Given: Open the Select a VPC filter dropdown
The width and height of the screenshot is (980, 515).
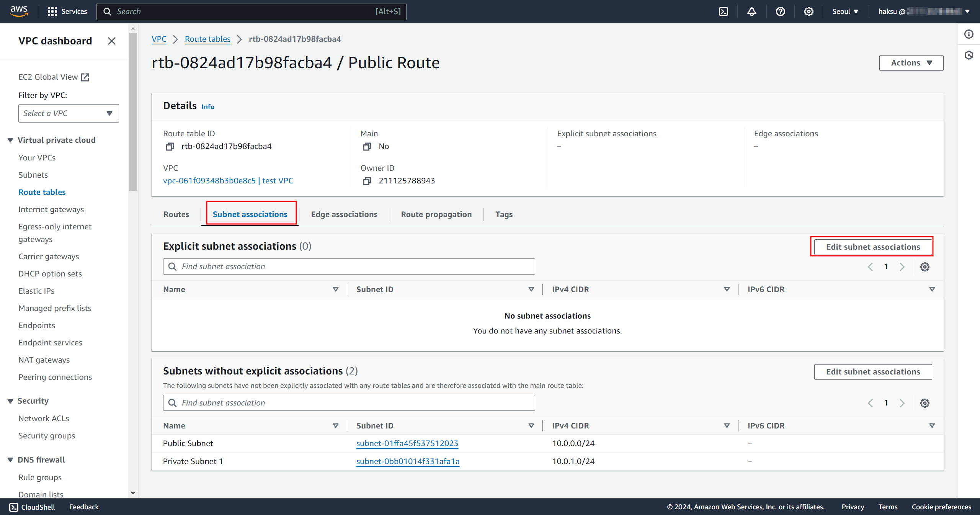Looking at the screenshot, I should [69, 113].
